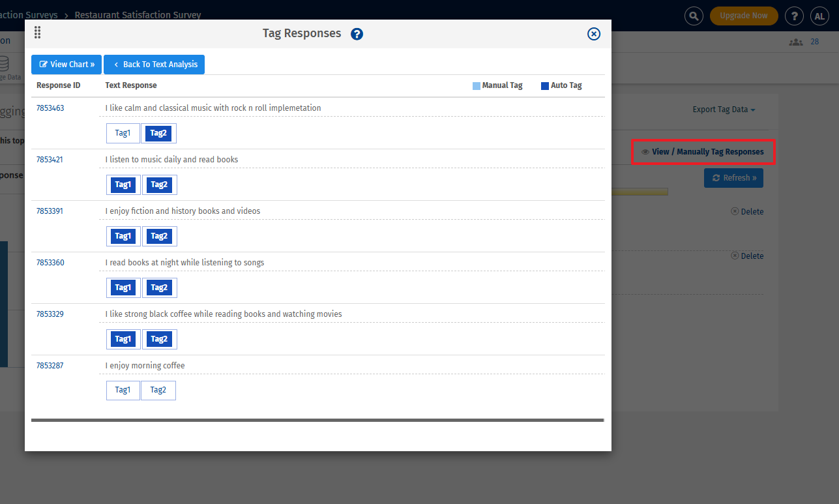Click the Upgrade Now button
Screen dimensions: 839x504
point(744,16)
